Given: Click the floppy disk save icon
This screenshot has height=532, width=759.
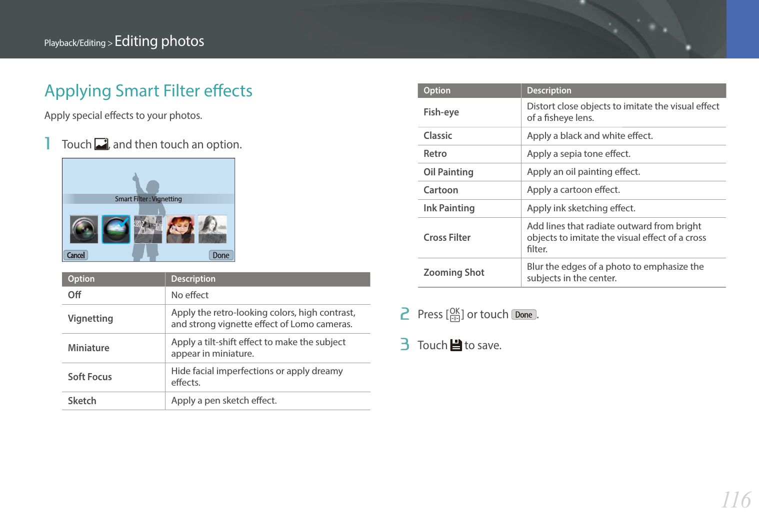Looking at the screenshot, I should pyautogui.click(x=456, y=345).
